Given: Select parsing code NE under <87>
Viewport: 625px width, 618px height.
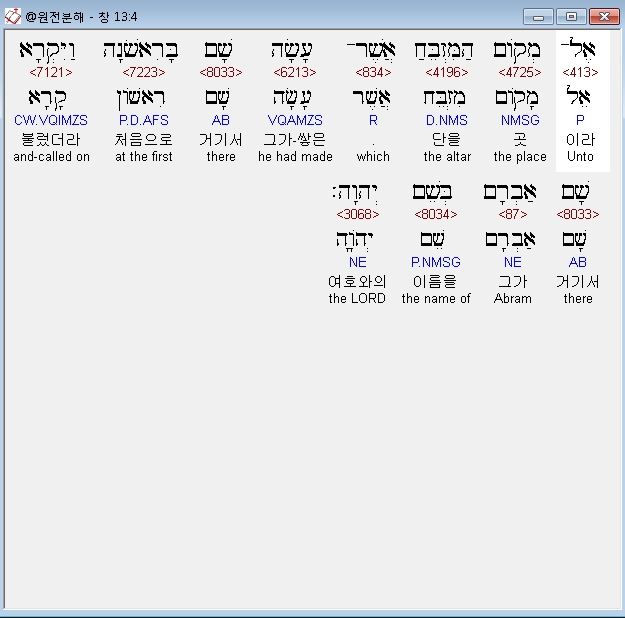Looking at the screenshot, I should [513, 262].
